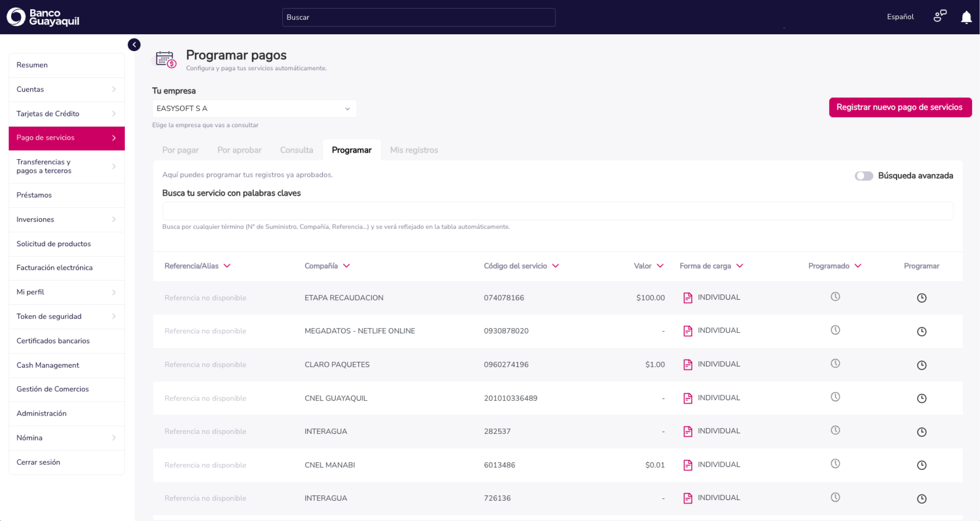Image resolution: width=980 pixels, height=521 pixels.
Task: Click schedule clock for CLARO PAQUETES row
Action: pos(921,365)
